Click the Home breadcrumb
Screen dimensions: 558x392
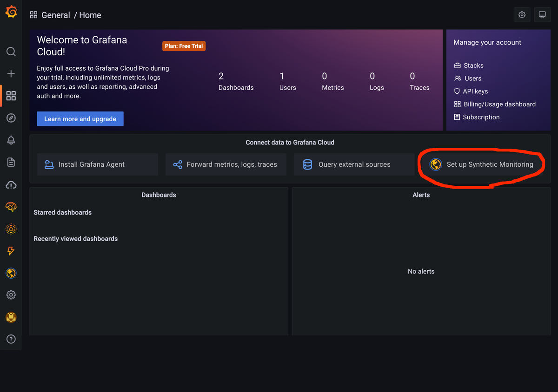[x=90, y=15]
